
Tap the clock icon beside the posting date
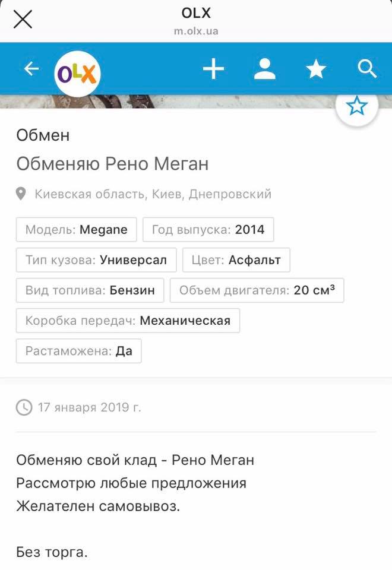24,407
